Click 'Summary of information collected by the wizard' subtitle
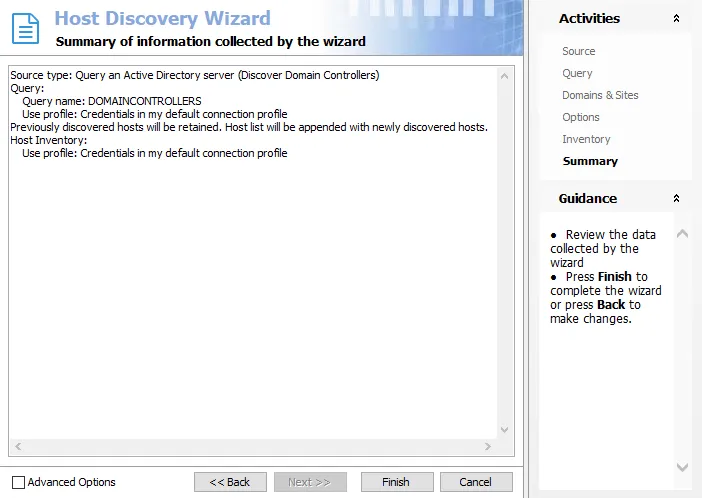This screenshot has width=702, height=498. [210, 42]
